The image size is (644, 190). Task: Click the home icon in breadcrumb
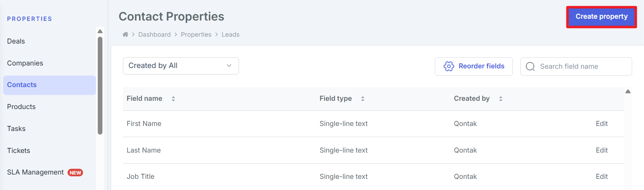click(125, 35)
